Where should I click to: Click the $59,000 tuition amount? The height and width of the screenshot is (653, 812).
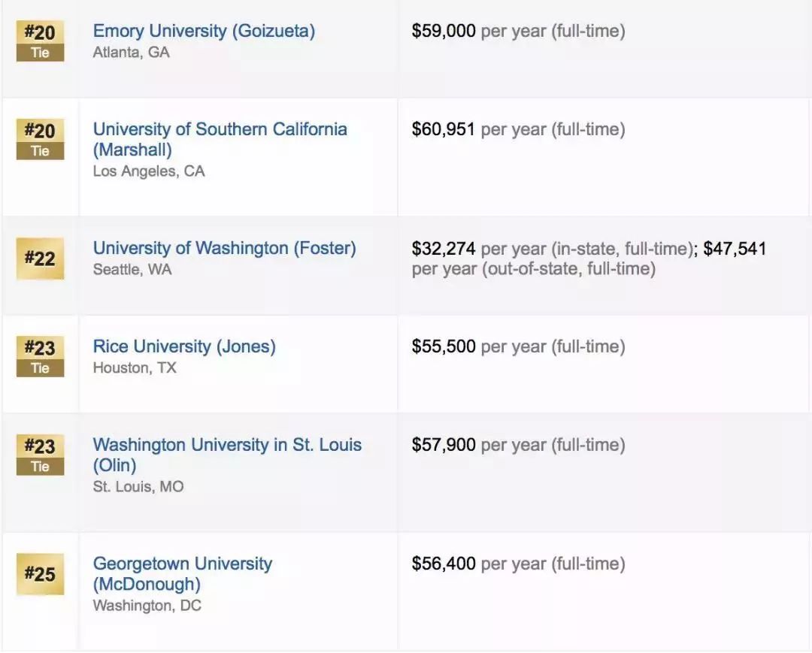[444, 32]
